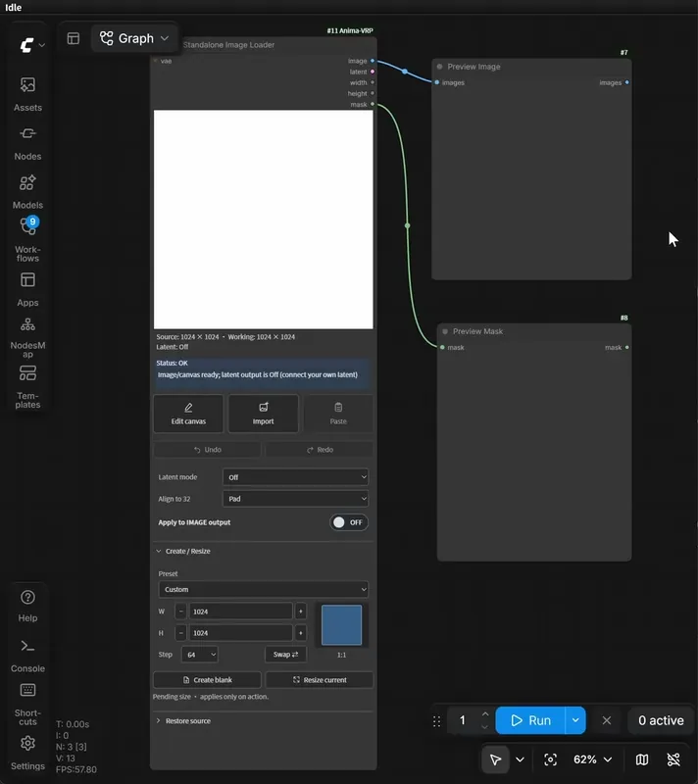
Task: Click the batch count field showing 1
Action: point(463,720)
